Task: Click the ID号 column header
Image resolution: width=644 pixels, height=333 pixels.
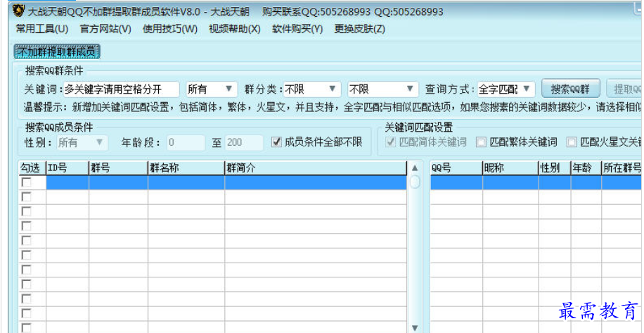Action: coord(67,168)
